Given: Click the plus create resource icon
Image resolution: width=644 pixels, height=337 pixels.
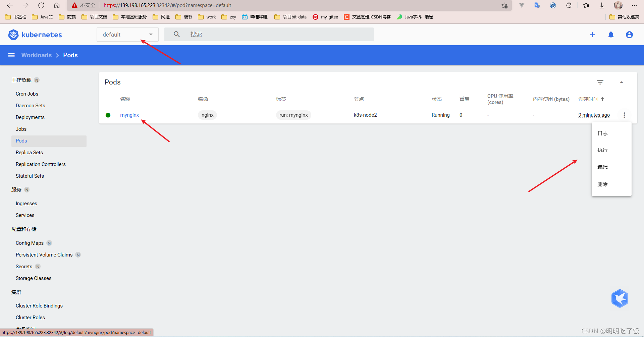Looking at the screenshot, I should click(x=592, y=35).
